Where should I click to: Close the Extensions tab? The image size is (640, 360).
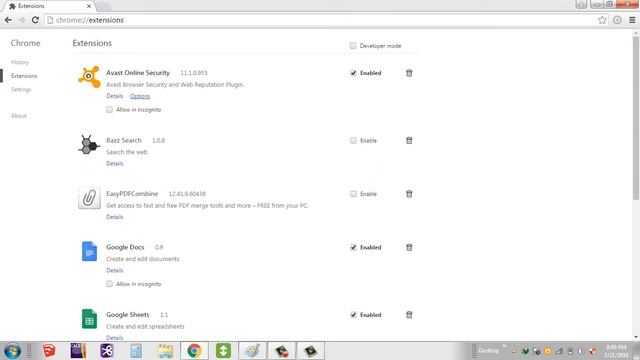click(x=89, y=6)
